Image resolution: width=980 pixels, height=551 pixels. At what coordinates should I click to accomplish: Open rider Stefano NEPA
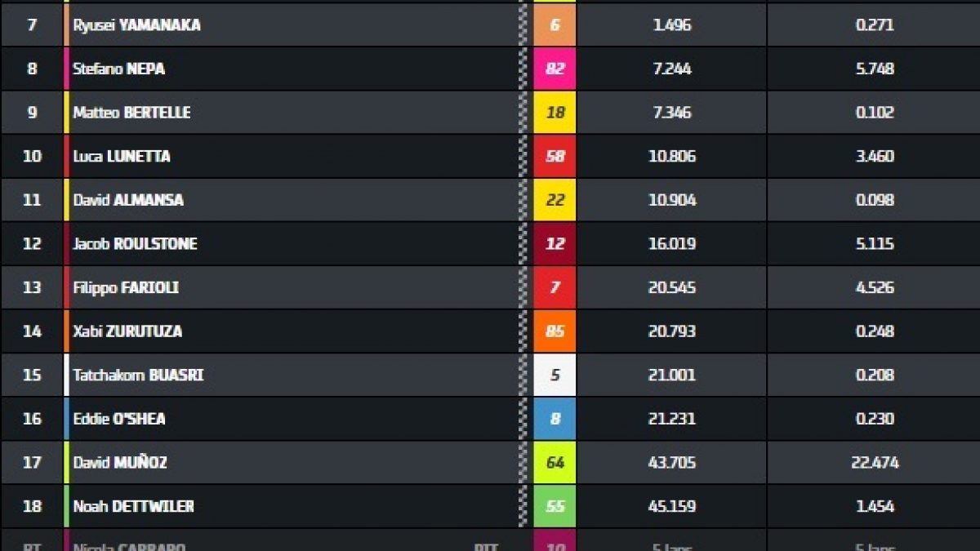point(119,69)
